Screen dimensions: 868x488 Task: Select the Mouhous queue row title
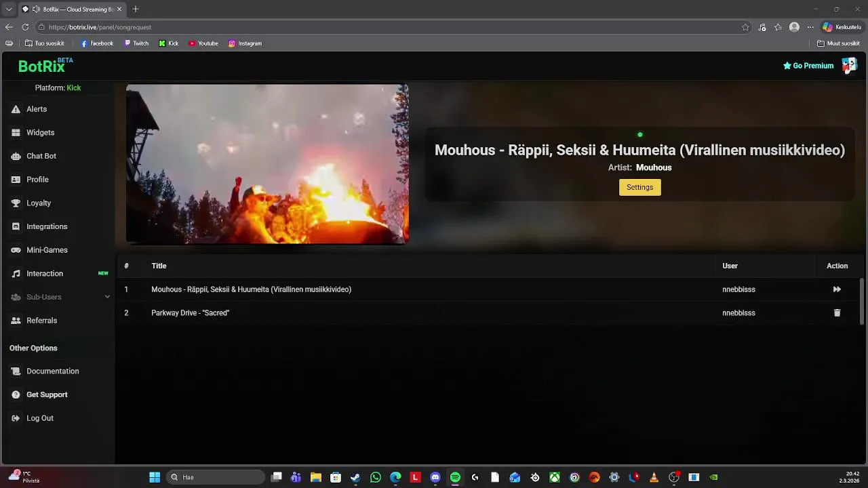[251, 289]
